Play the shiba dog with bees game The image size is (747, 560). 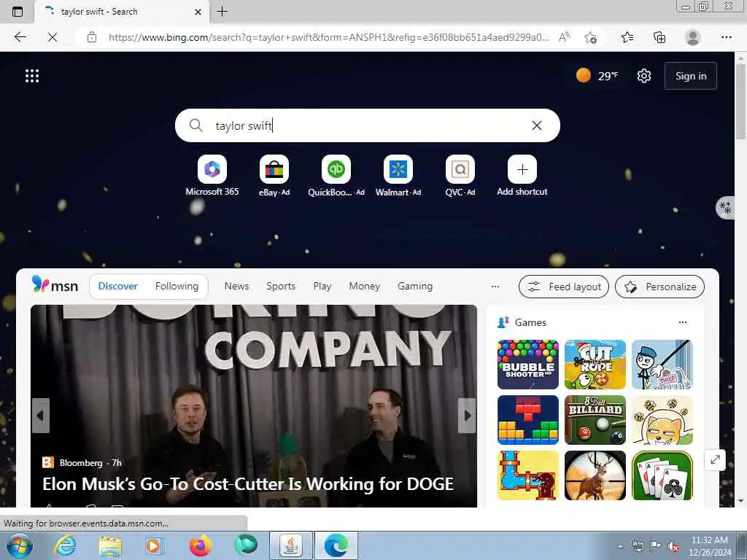662,420
